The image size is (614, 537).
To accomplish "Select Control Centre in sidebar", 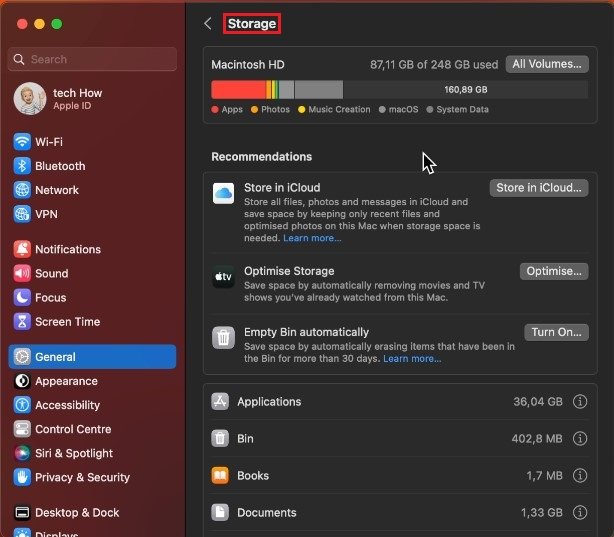I will pyautogui.click(x=92, y=429).
